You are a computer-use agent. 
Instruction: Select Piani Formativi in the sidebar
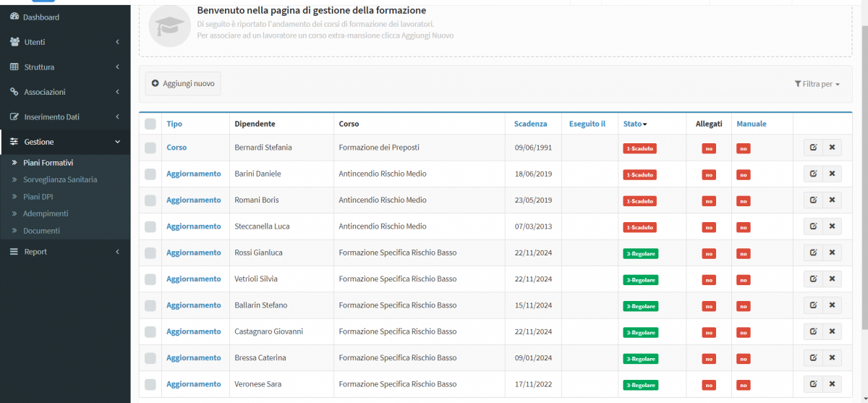[x=48, y=163]
